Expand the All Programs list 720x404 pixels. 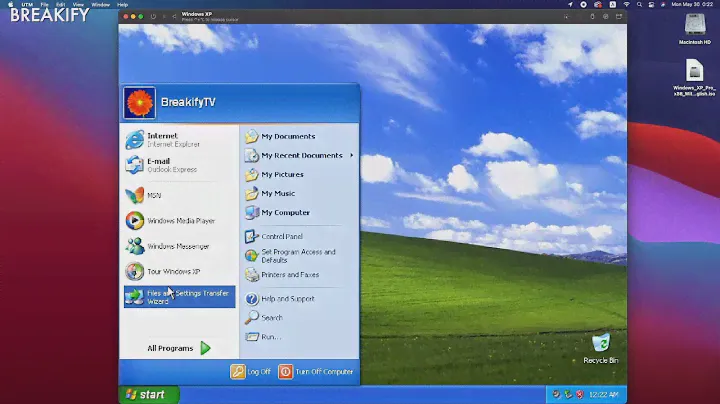tap(179, 348)
